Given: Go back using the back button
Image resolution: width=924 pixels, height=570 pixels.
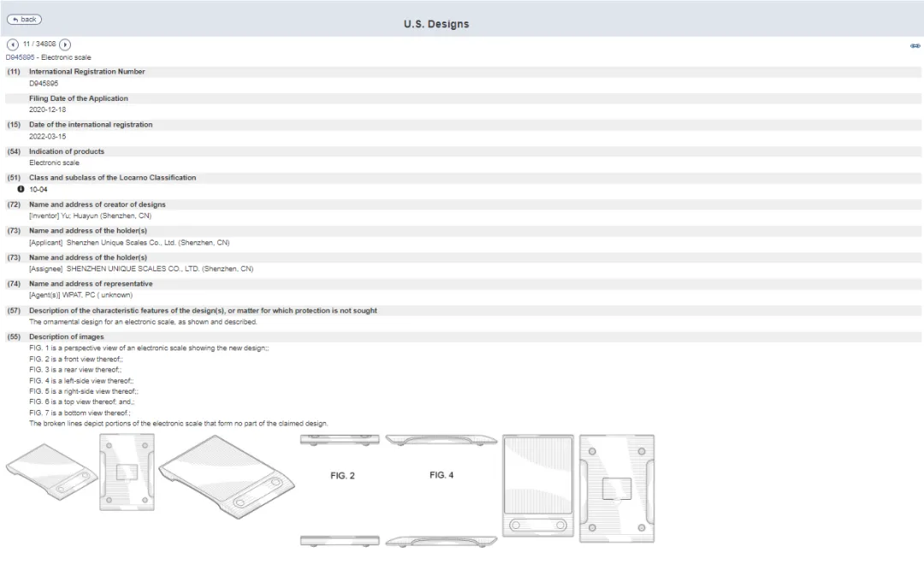Looking at the screenshot, I should tap(24, 20).
